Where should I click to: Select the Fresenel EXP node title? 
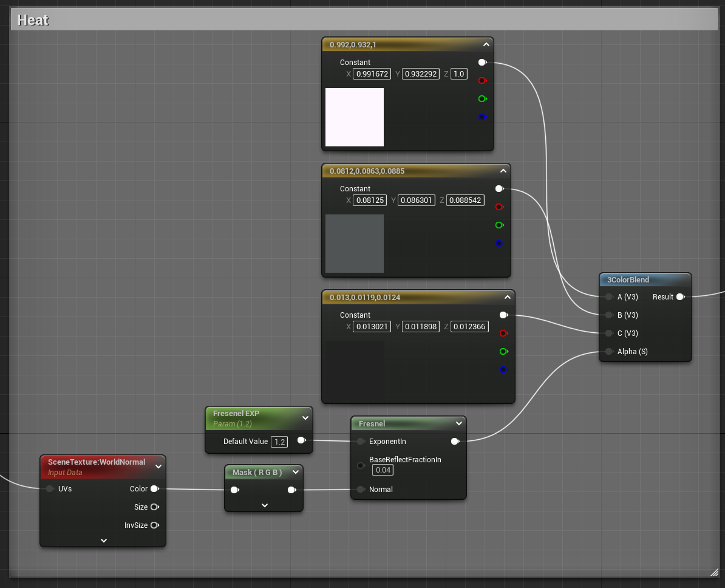(x=236, y=413)
